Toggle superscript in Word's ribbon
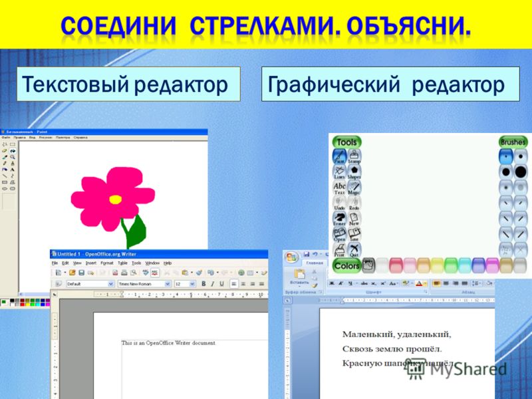Viewport: 532px width, 399px height. point(383,283)
